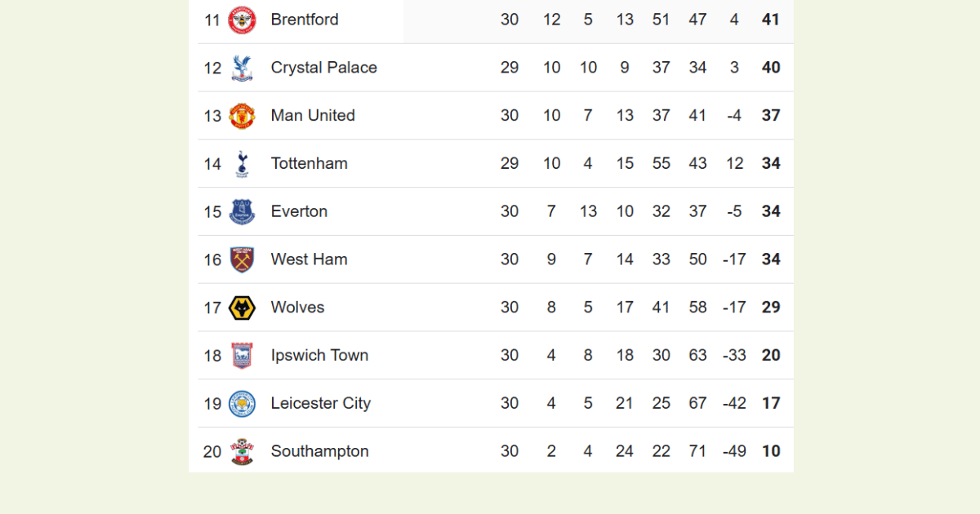Click the Man United club badge
This screenshot has height=514, width=980.
point(242,116)
